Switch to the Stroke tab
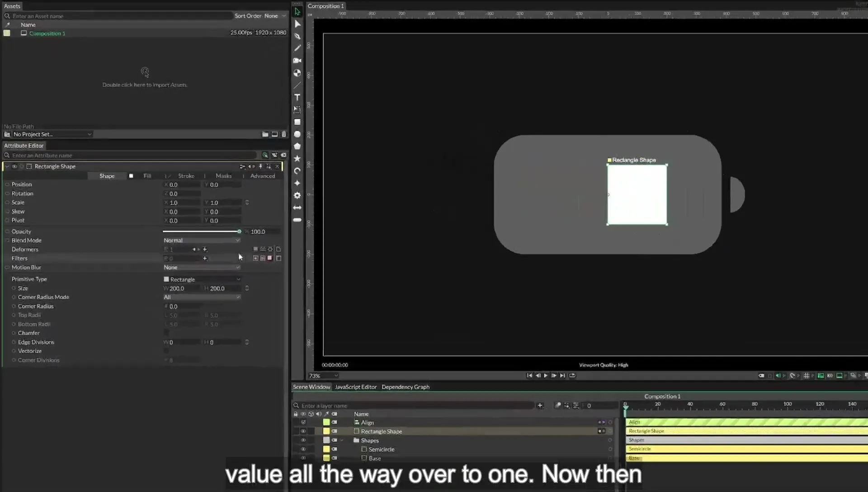 (x=186, y=176)
